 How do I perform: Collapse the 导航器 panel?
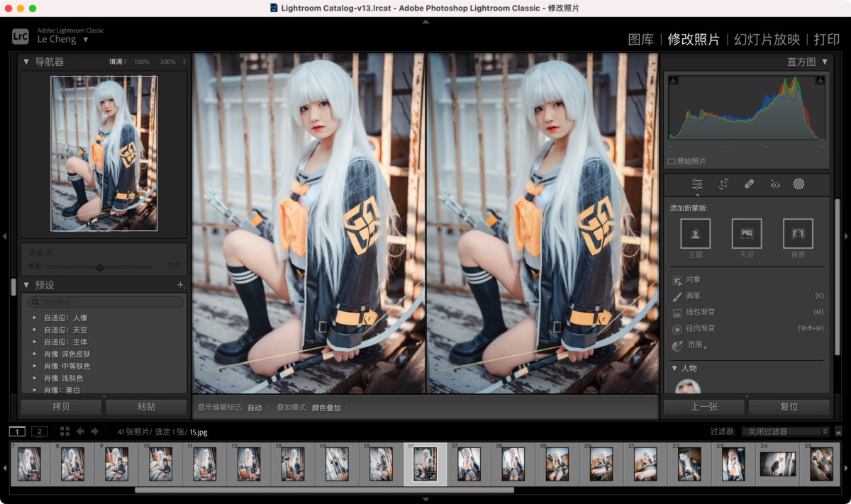[x=26, y=62]
